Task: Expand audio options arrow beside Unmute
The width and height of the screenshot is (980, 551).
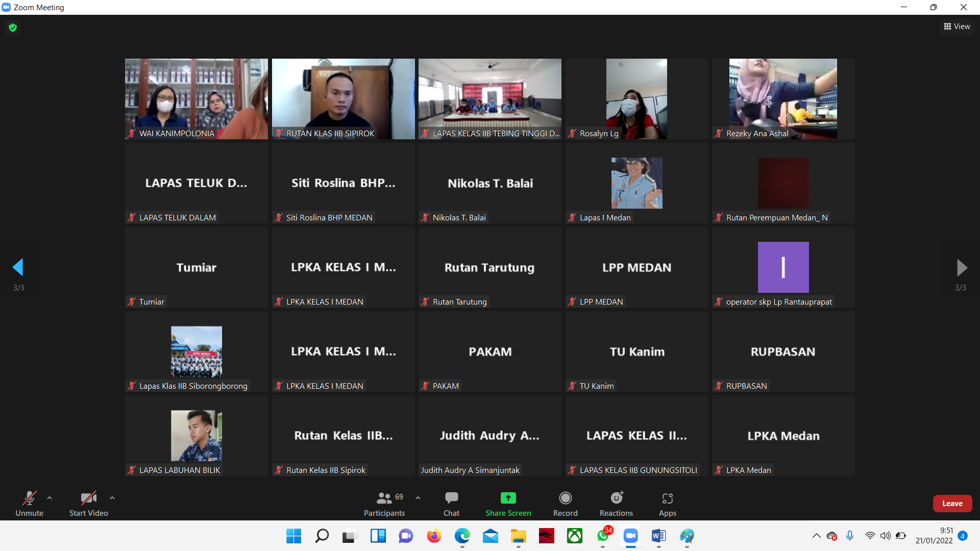Action: pyautogui.click(x=50, y=498)
